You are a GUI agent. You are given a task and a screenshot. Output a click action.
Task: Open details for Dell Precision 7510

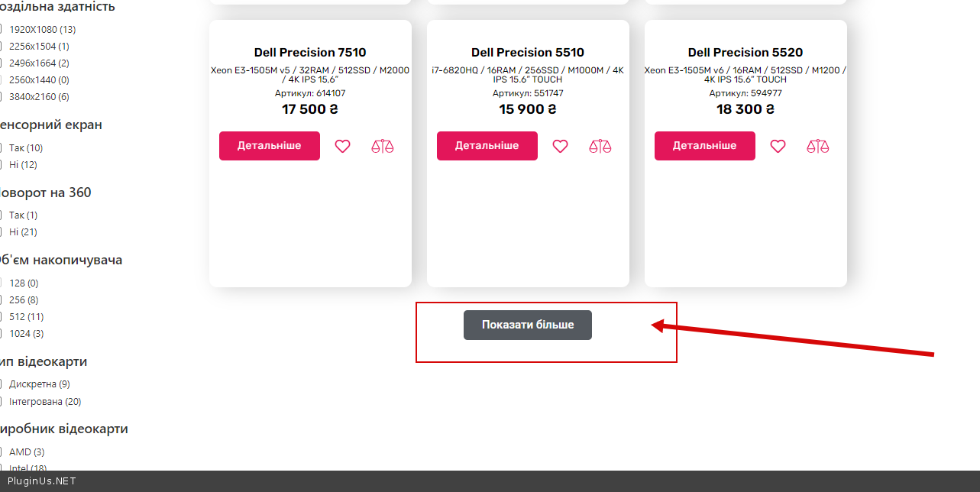(x=269, y=146)
